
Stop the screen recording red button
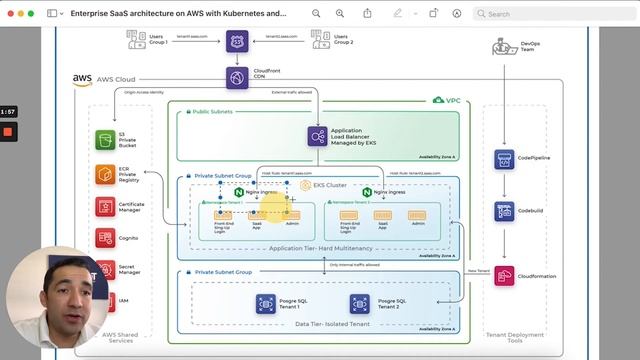pyautogui.click(x=8, y=132)
